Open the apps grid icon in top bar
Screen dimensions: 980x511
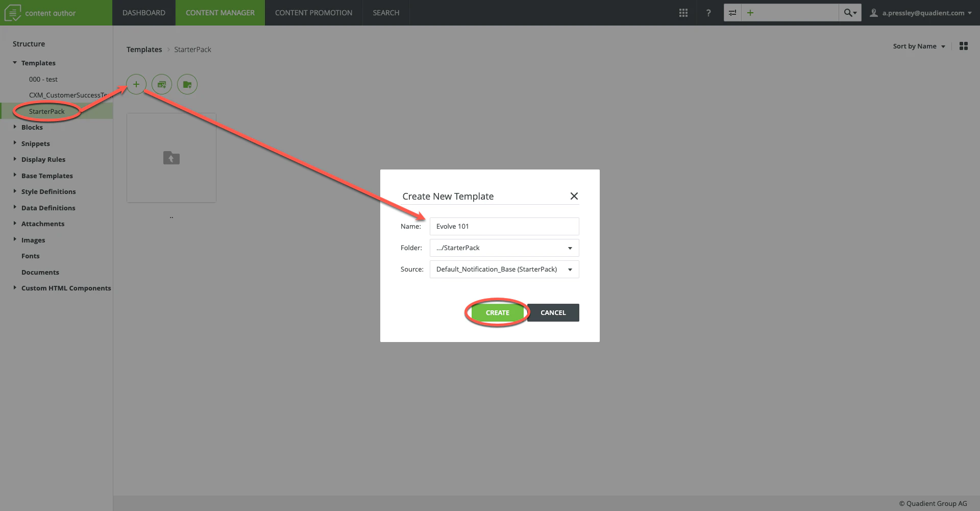tap(683, 12)
